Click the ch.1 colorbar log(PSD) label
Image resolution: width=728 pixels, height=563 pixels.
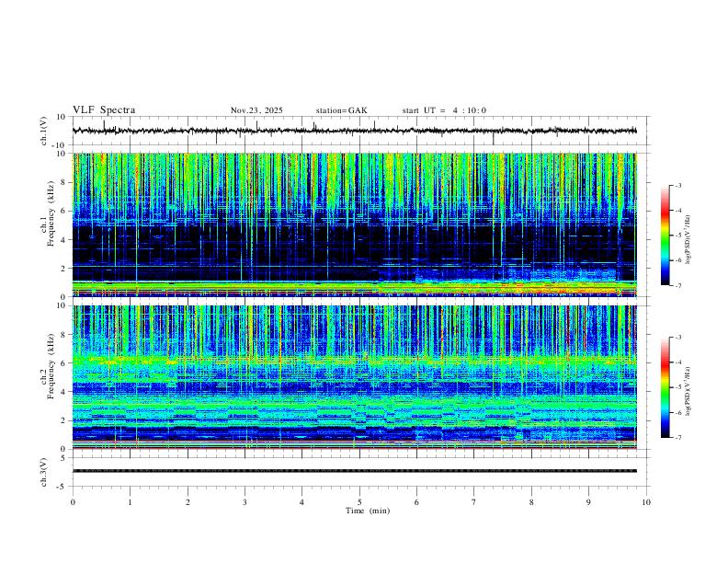(x=688, y=240)
